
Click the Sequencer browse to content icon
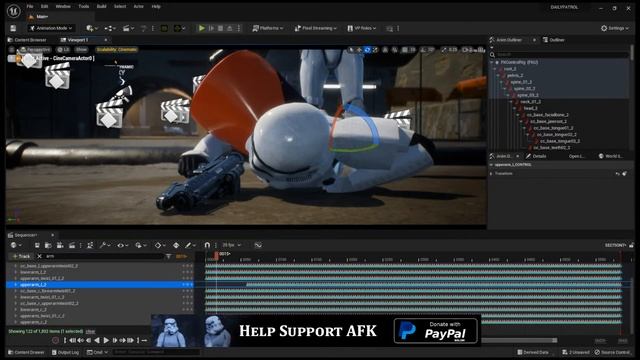pyautogui.click(x=48, y=245)
